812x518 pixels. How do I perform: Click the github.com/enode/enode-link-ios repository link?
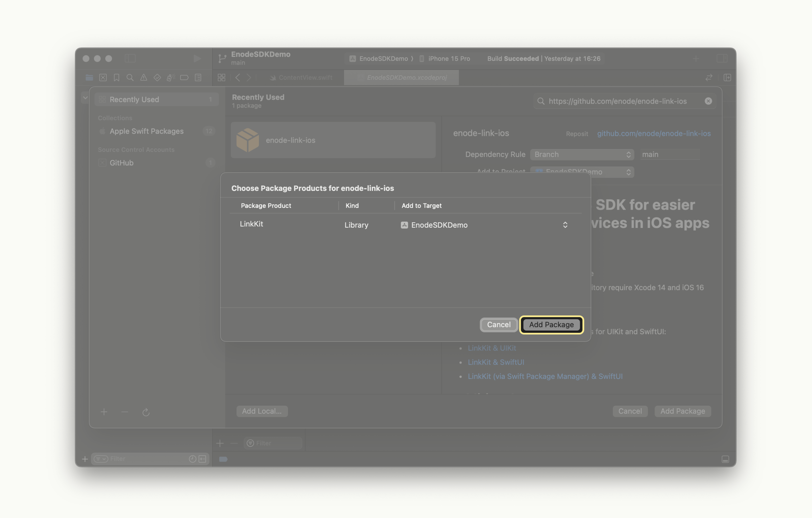point(653,133)
